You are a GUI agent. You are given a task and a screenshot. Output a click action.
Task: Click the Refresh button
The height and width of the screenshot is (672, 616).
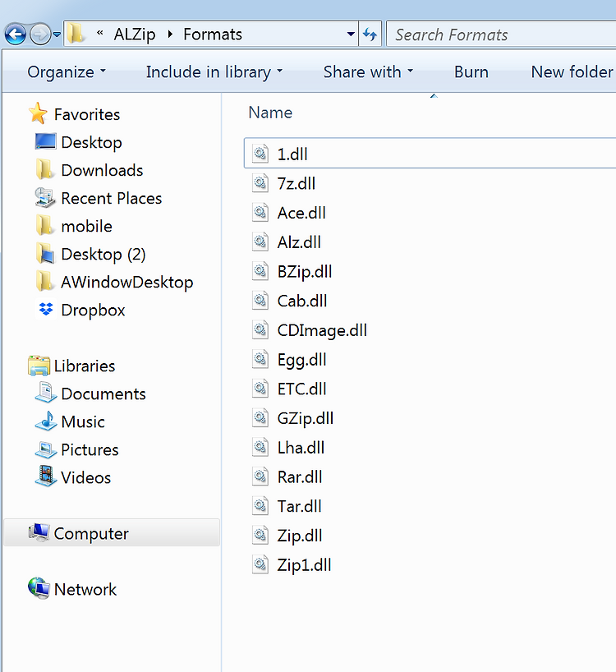(x=370, y=34)
